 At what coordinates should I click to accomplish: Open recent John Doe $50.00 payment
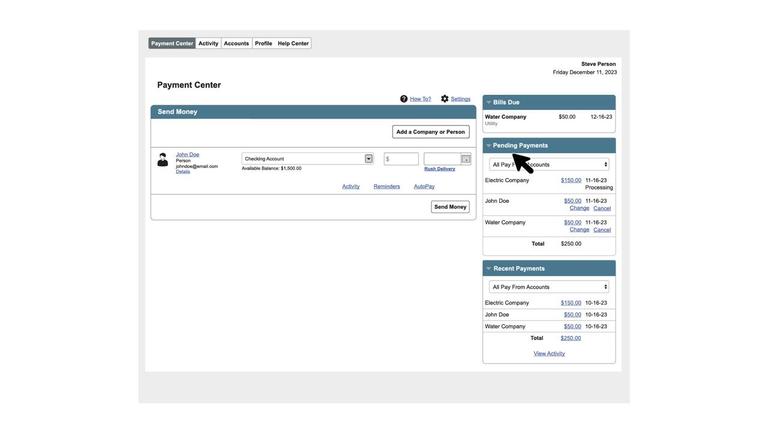tap(573, 314)
